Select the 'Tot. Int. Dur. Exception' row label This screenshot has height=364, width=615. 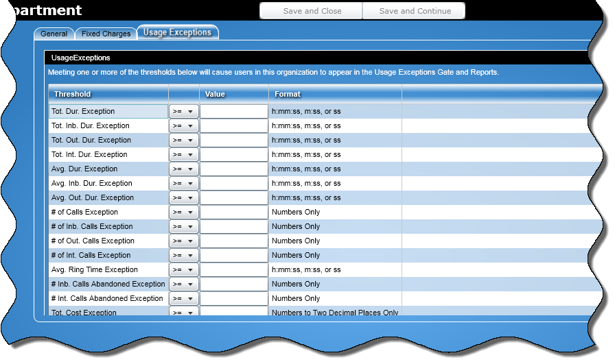point(89,155)
